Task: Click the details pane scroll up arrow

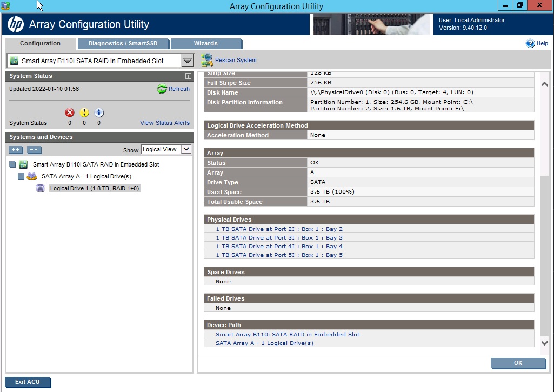Action: (544, 84)
